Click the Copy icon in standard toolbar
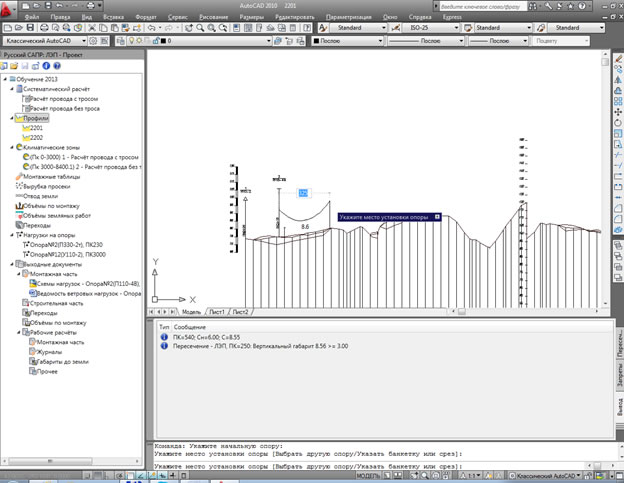The image size is (624, 483). (x=103, y=28)
